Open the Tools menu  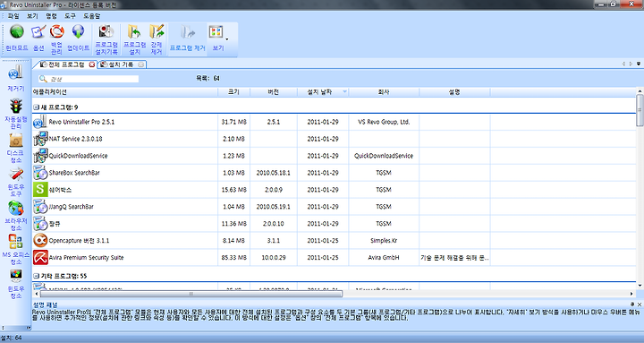[71, 16]
